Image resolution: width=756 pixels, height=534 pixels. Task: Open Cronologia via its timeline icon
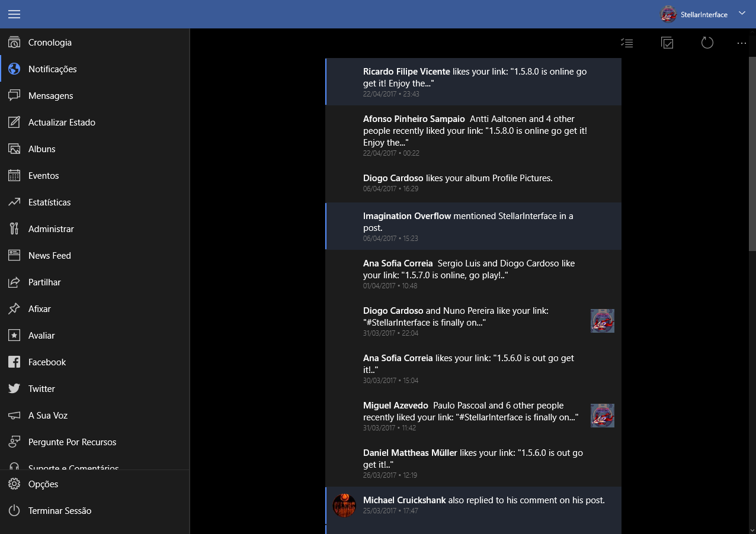coord(14,42)
